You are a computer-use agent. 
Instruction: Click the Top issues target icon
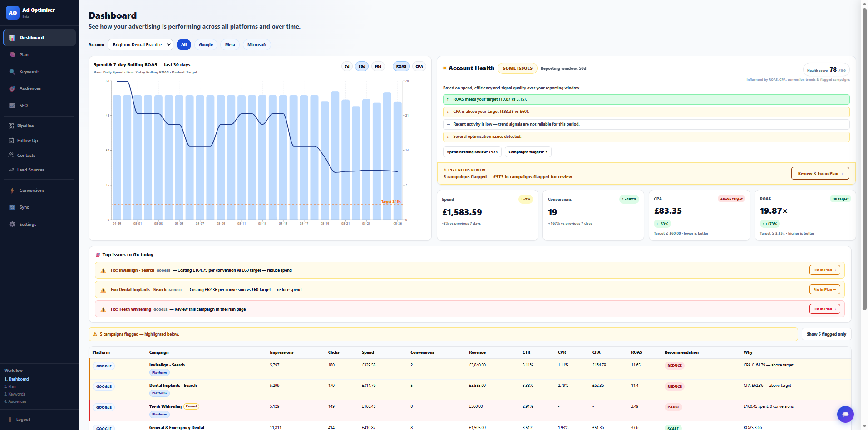98,255
